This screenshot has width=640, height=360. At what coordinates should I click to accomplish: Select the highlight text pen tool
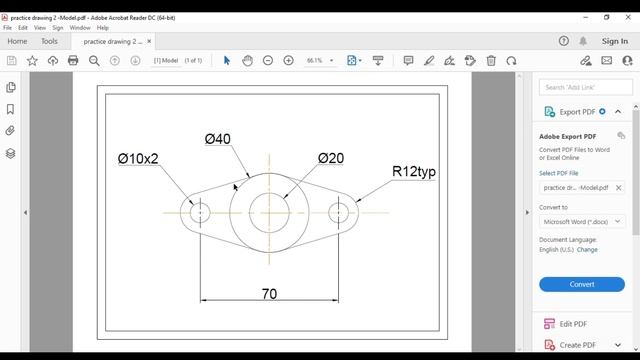[x=429, y=61]
